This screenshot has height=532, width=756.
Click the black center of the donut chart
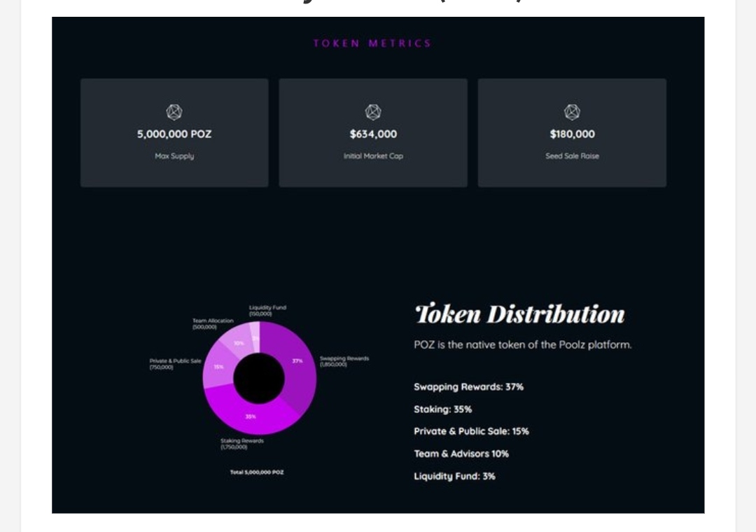click(x=259, y=378)
